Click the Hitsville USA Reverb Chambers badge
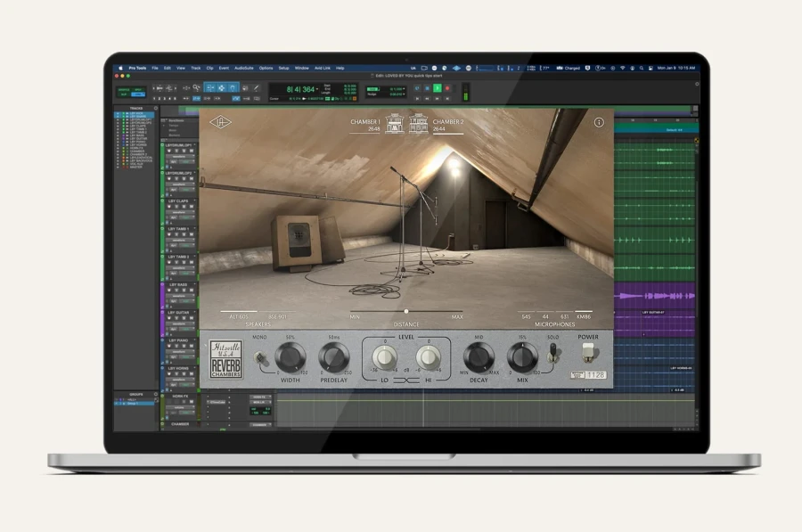Image resolution: width=802 pixels, height=532 pixels. [x=226, y=360]
